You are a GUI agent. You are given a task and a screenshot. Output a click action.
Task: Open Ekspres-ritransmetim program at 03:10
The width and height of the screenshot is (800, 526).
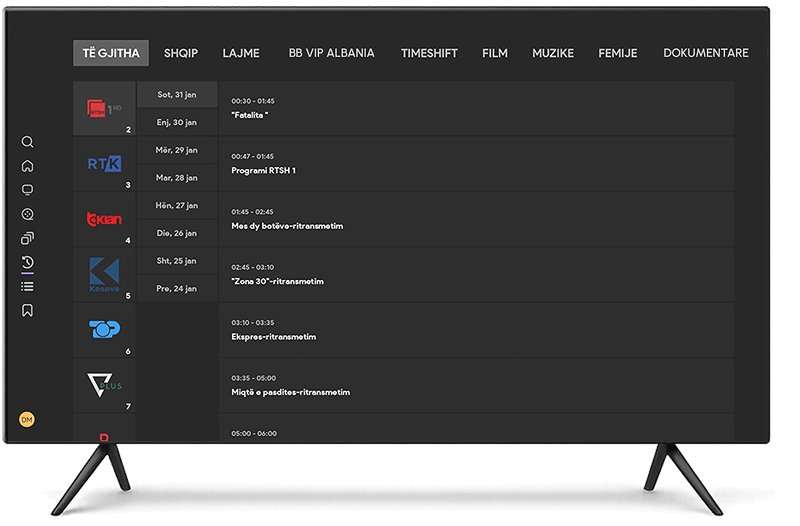pyautogui.click(x=476, y=330)
